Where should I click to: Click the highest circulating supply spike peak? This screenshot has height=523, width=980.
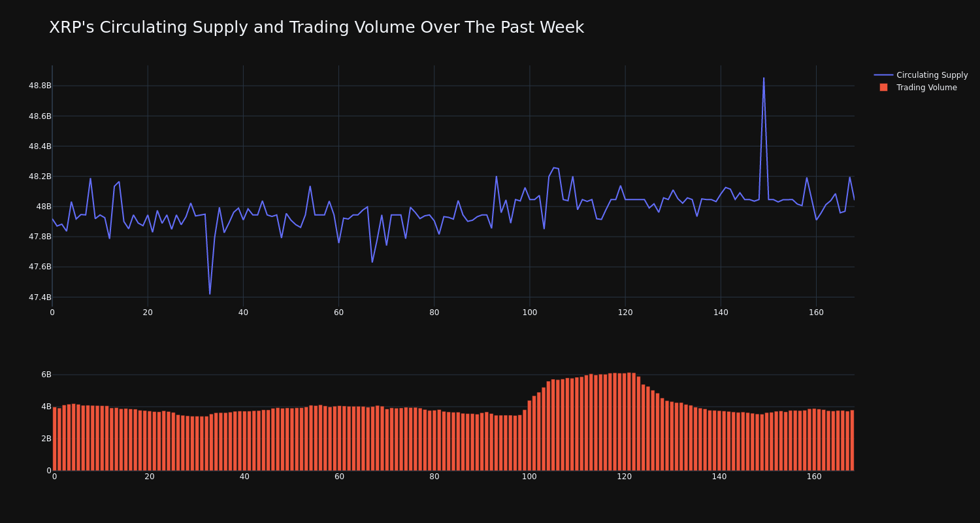(764, 78)
